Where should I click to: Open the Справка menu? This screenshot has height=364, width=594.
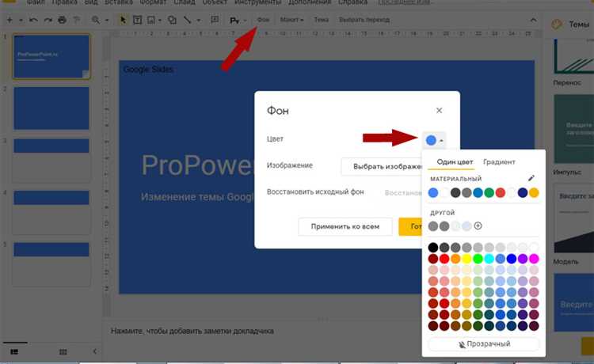pos(352,2)
